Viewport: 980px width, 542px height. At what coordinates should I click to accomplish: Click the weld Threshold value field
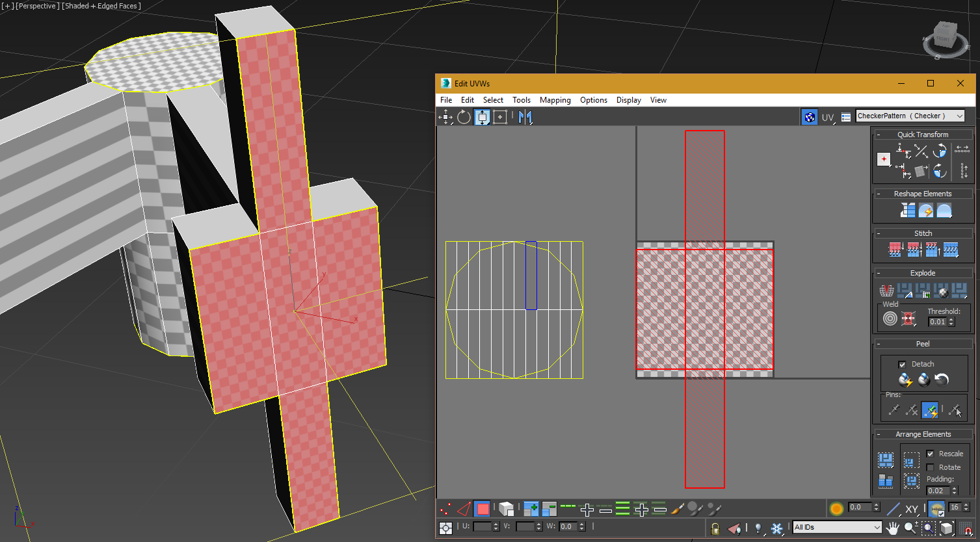pyautogui.click(x=937, y=322)
